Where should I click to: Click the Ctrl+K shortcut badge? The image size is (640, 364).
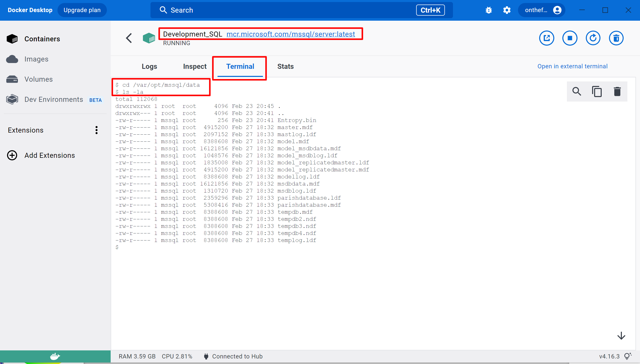430,10
